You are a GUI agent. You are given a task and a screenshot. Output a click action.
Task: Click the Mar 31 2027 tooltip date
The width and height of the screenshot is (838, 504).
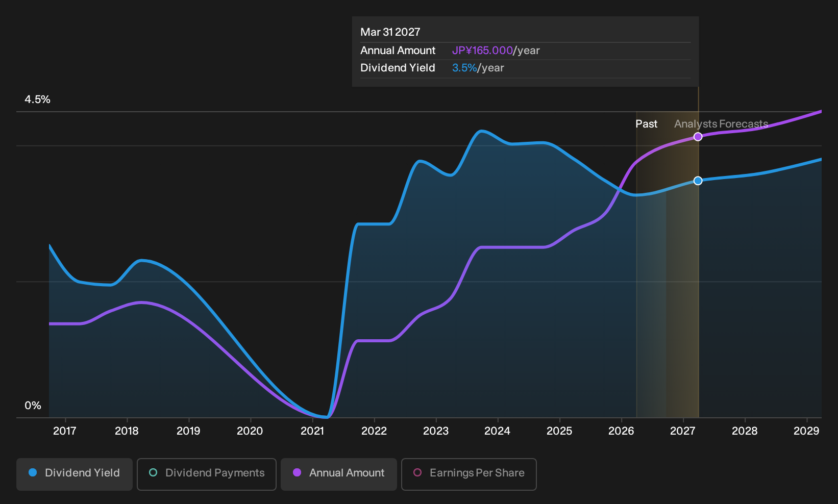(390, 32)
